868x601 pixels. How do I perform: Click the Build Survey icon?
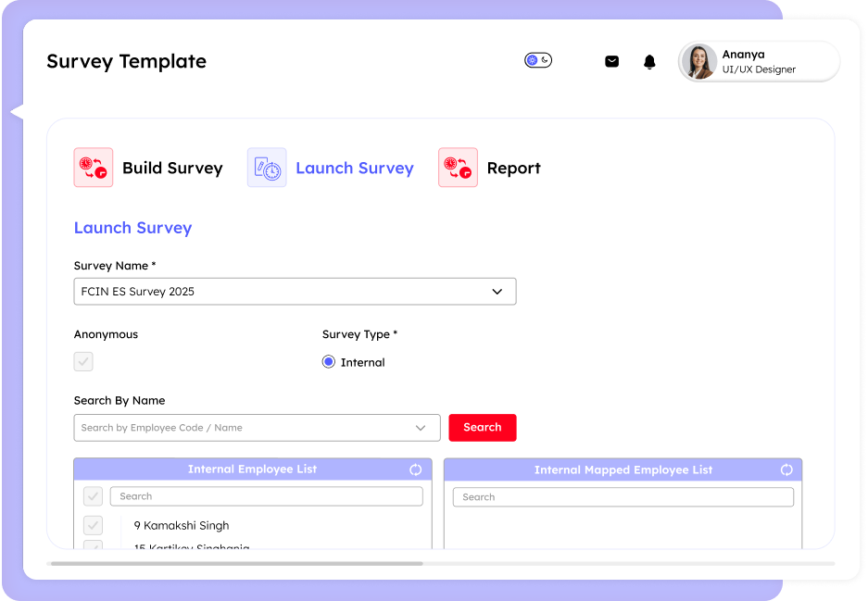tap(94, 168)
